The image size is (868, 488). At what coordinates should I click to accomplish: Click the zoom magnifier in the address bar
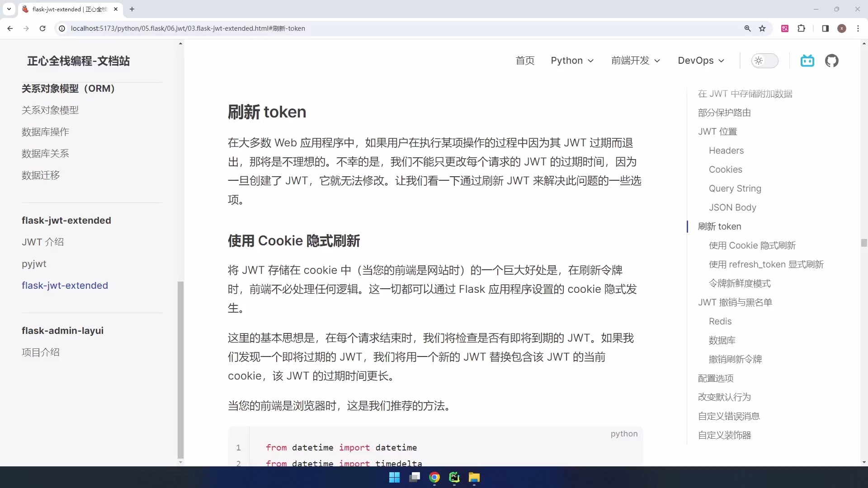pos(748,28)
